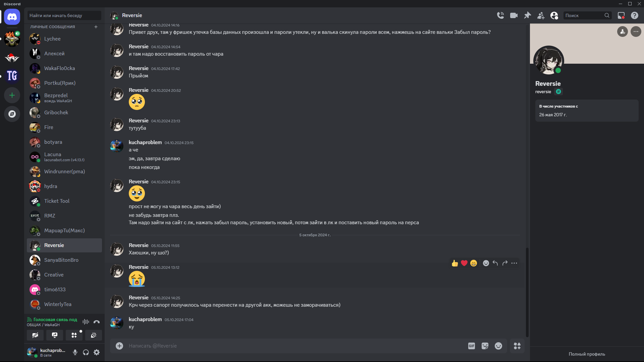Create a new direct message
Viewport: 644px width, 362px height.
96,27
